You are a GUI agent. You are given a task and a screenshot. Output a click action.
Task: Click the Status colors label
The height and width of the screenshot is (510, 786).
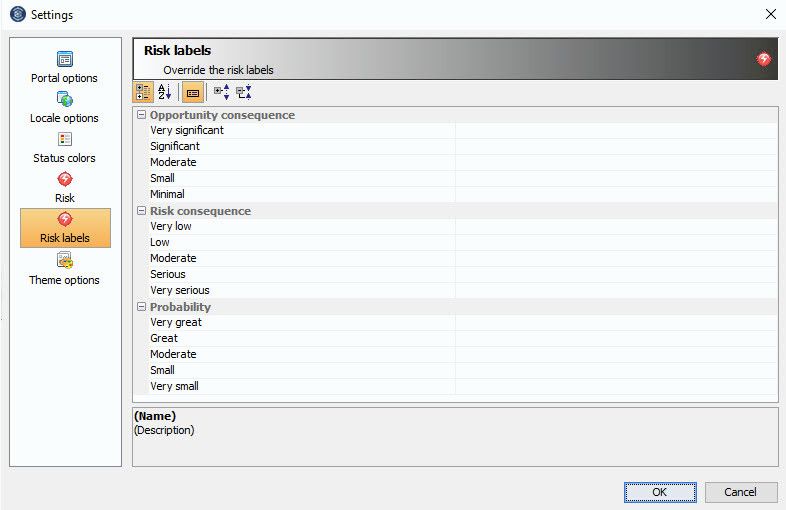point(64,158)
